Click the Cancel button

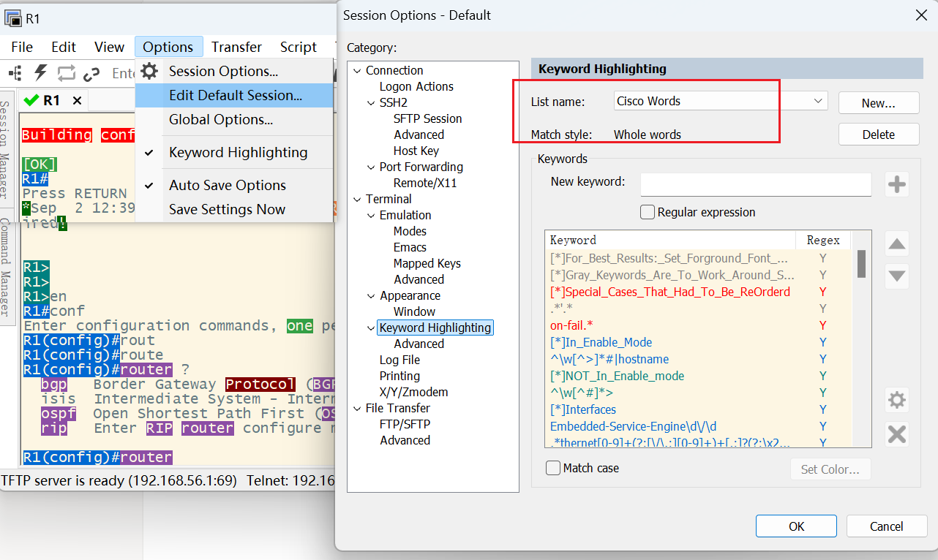887,526
